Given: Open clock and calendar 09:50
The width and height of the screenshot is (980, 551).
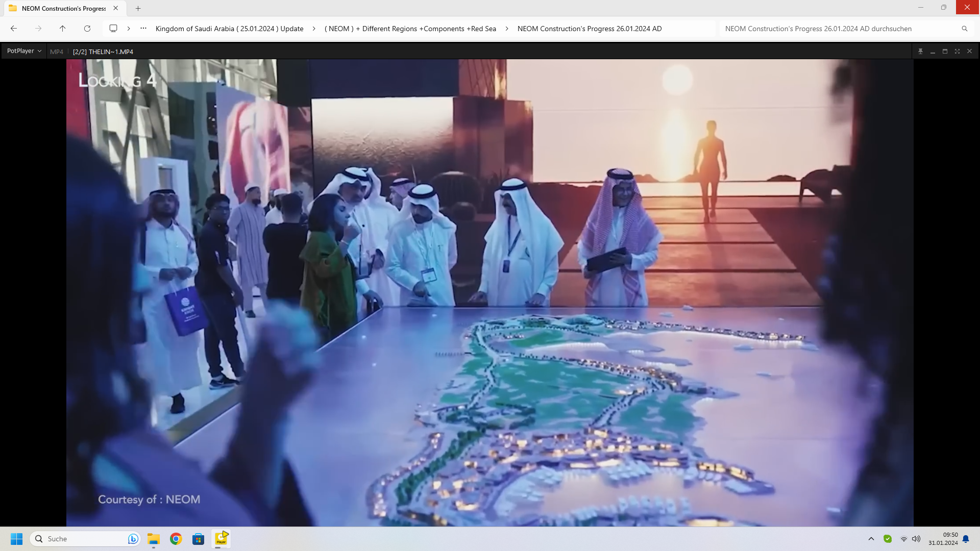Looking at the screenshot, I should click(943, 539).
